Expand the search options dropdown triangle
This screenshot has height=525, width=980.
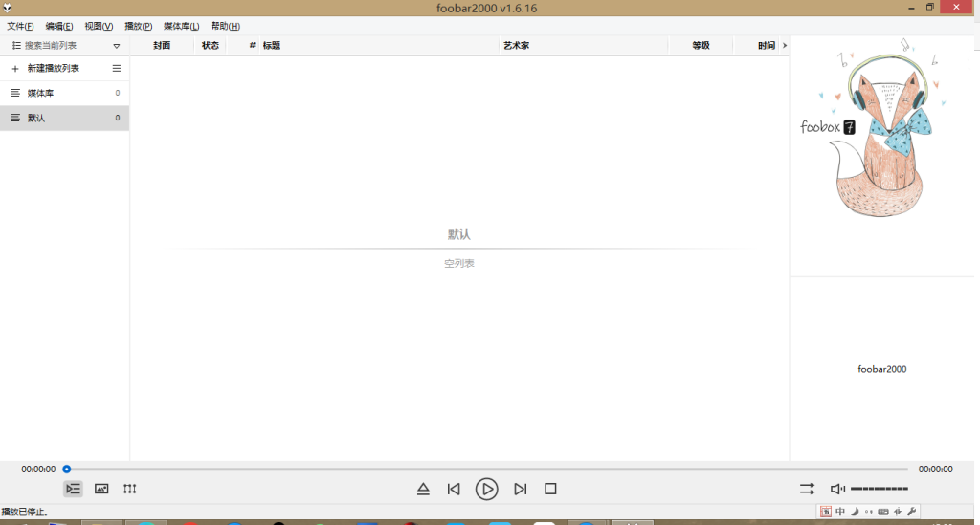coord(116,46)
